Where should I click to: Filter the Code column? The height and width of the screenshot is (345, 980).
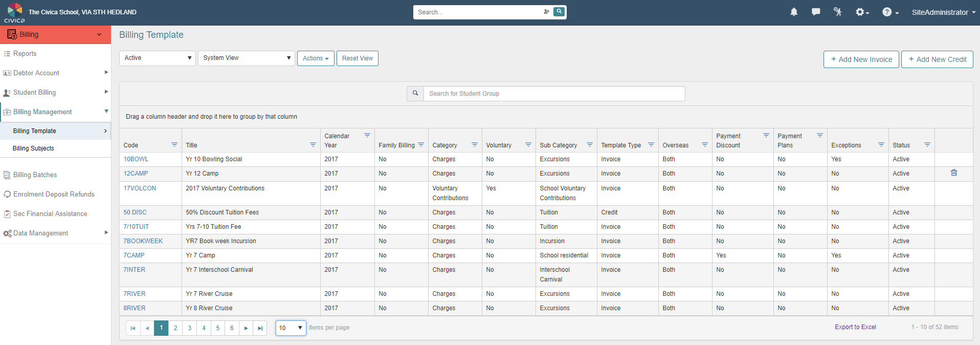coord(174,145)
